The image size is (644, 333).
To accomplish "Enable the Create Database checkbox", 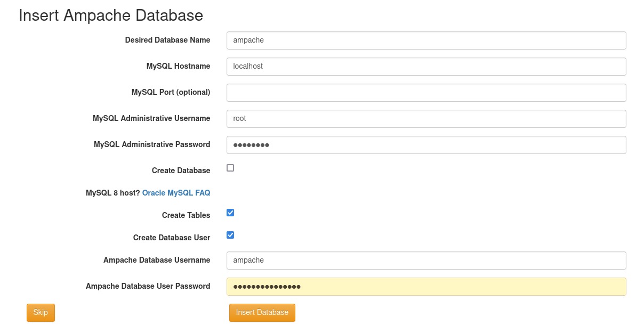I will (x=230, y=168).
